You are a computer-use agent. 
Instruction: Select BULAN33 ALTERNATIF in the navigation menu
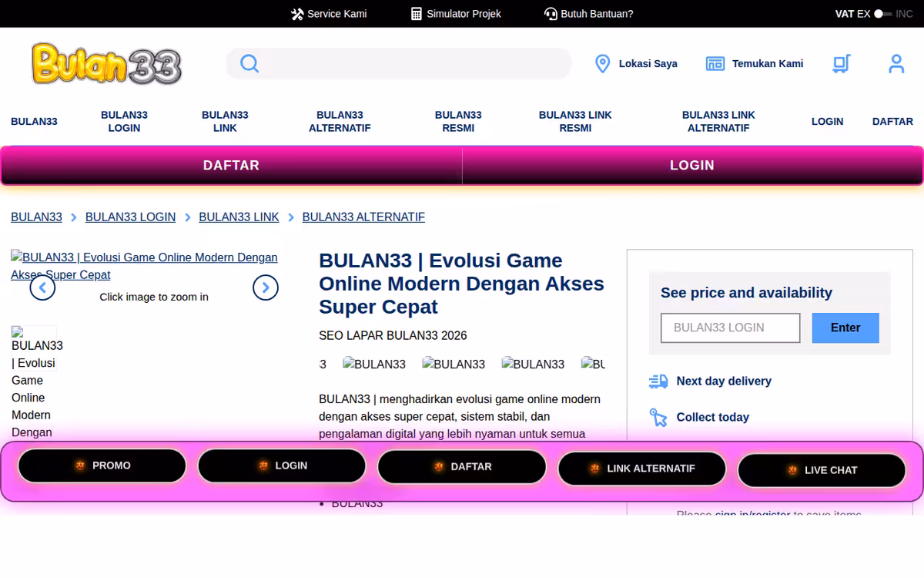[340, 122]
